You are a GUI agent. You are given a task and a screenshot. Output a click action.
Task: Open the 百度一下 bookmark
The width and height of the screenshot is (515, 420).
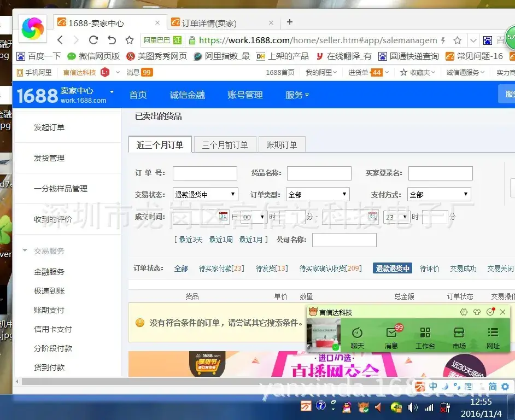38,56
